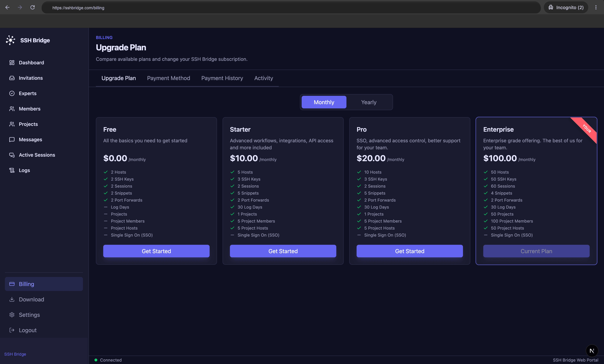
Task: Go to Active Sessions in sidebar
Action: [x=44, y=155]
